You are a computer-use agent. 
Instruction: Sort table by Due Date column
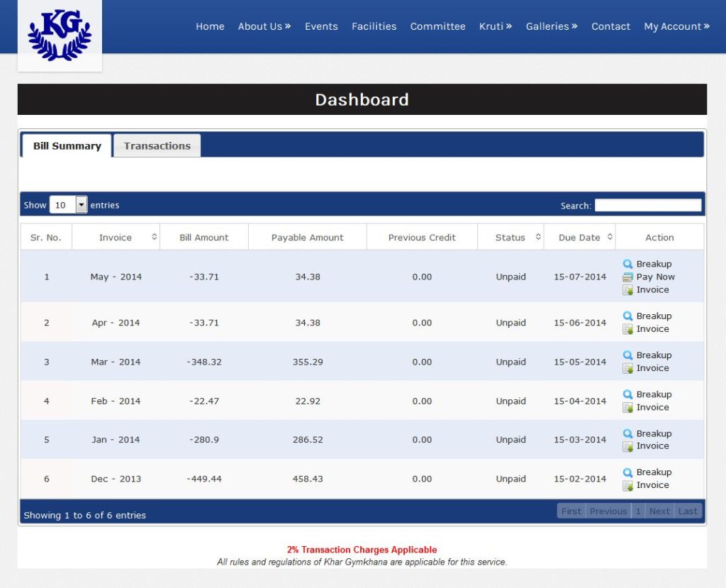click(579, 238)
